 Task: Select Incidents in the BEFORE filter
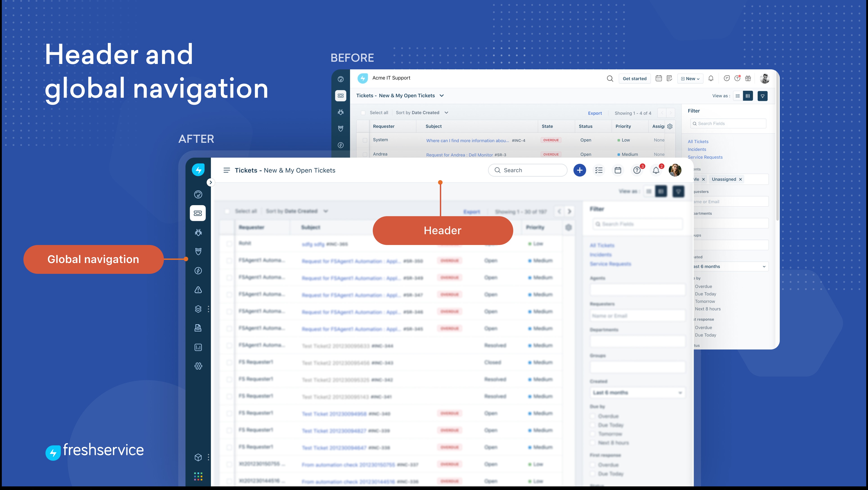(697, 149)
